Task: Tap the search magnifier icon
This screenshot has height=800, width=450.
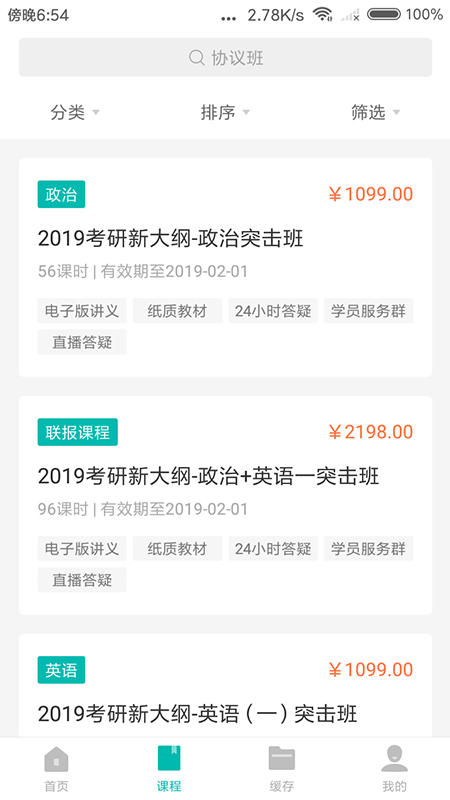Action: point(196,57)
